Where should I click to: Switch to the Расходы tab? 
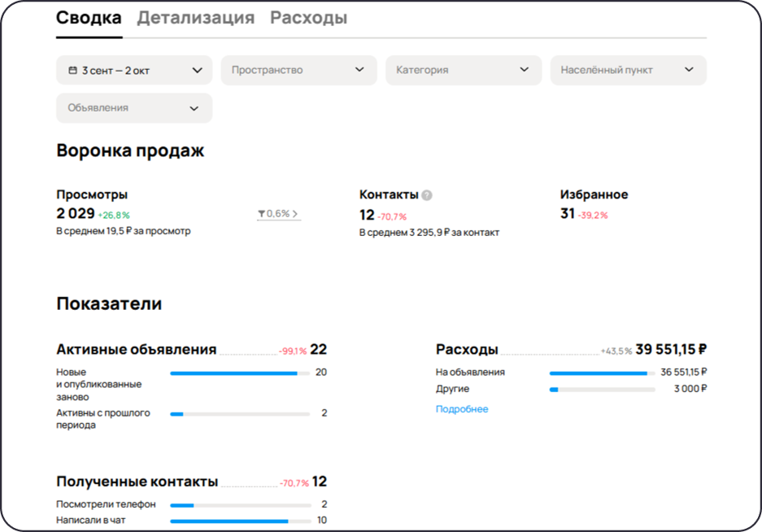point(310,15)
